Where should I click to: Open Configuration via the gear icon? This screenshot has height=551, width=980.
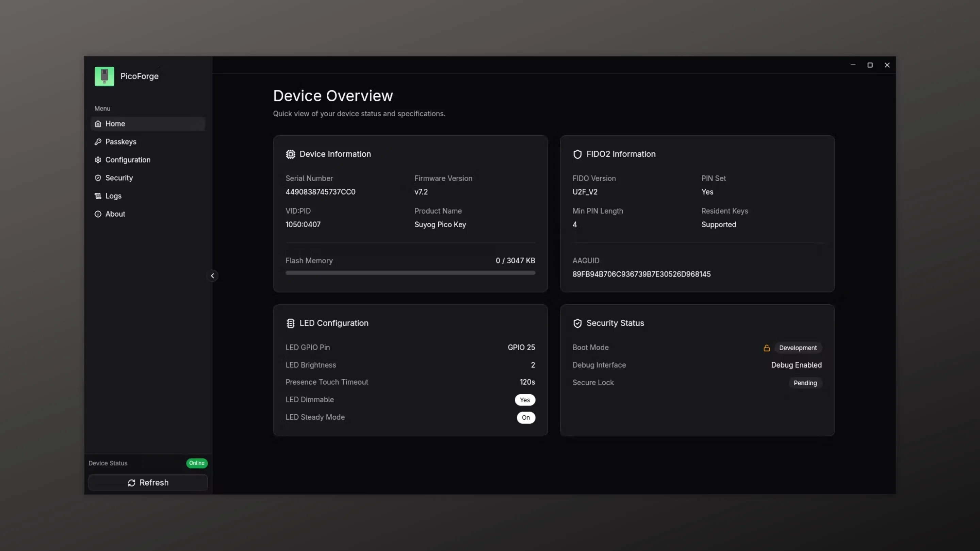(x=98, y=160)
